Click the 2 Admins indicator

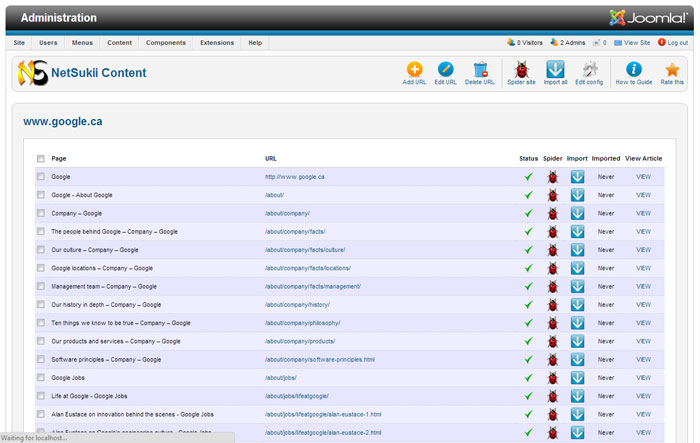click(x=568, y=42)
